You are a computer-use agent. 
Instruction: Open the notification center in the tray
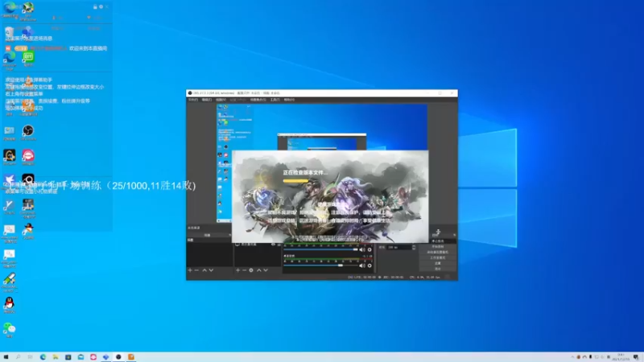click(636, 357)
